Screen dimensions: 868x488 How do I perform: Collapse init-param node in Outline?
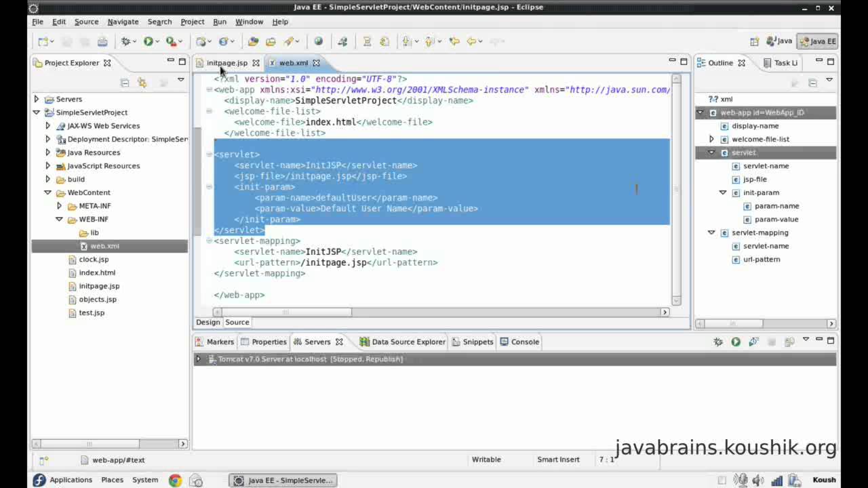pyautogui.click(x=722, y=192)
